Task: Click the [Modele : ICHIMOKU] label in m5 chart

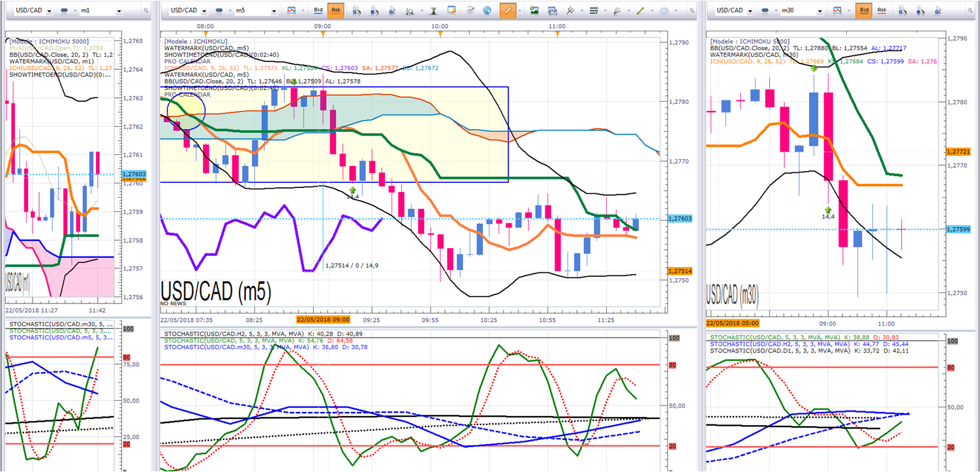Action: 196,41
